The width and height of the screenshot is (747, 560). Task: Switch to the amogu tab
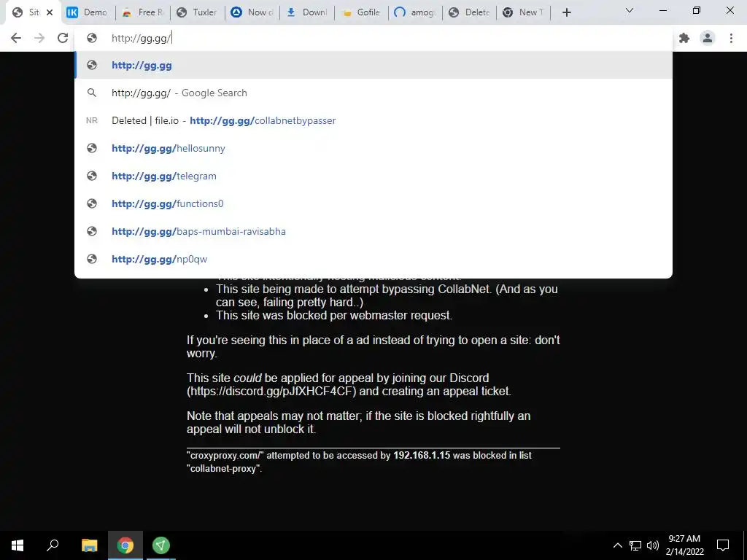point(415,12)
